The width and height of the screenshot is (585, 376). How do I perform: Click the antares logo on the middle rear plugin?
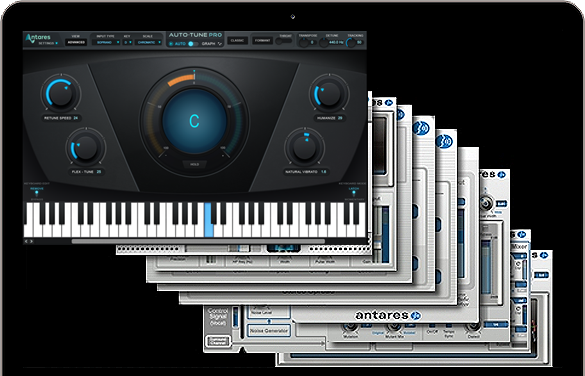coord(388,315)
